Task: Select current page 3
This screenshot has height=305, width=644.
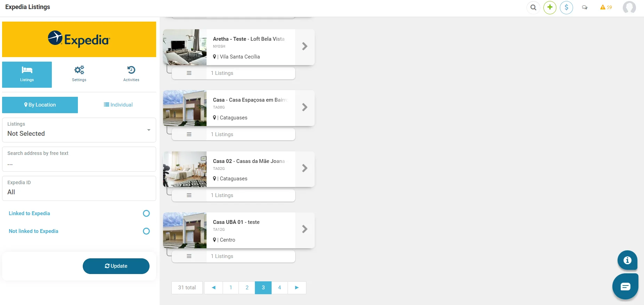Action: 263,288
